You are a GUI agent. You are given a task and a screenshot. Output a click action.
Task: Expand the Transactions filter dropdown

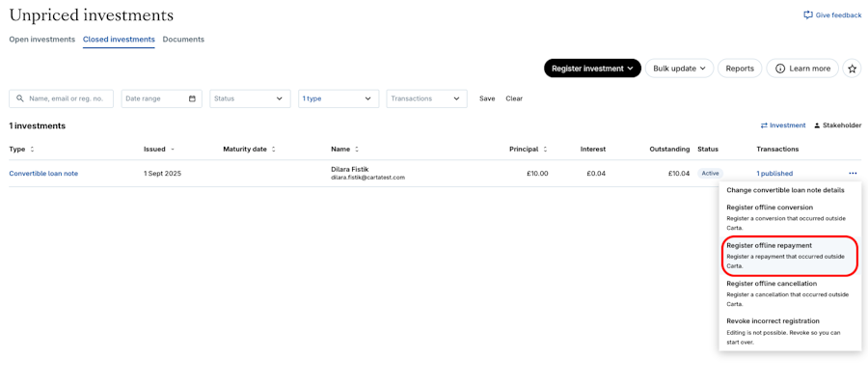coord(426,98)
